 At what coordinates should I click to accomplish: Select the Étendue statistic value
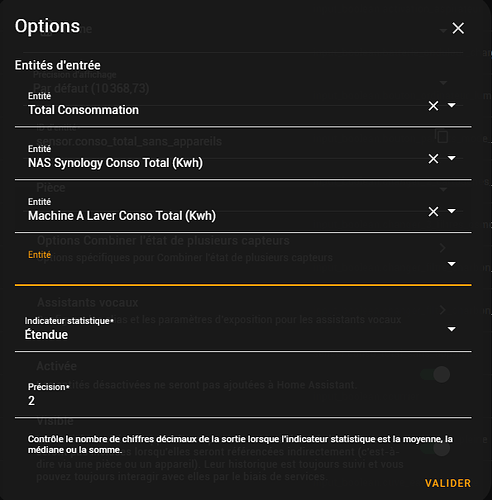pos(46,334)
